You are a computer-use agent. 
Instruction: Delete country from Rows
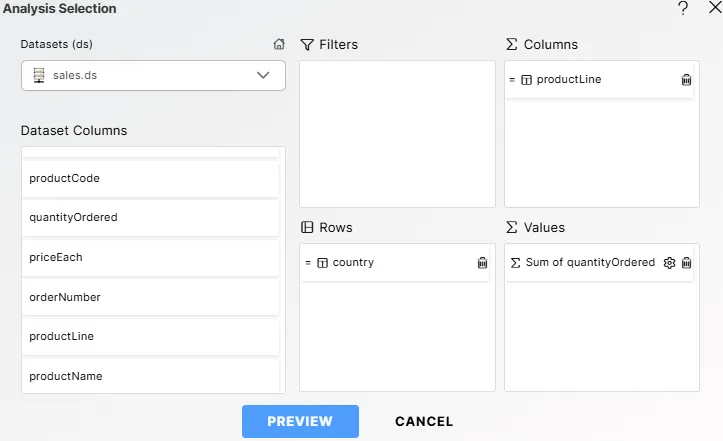tap(482, 263)
